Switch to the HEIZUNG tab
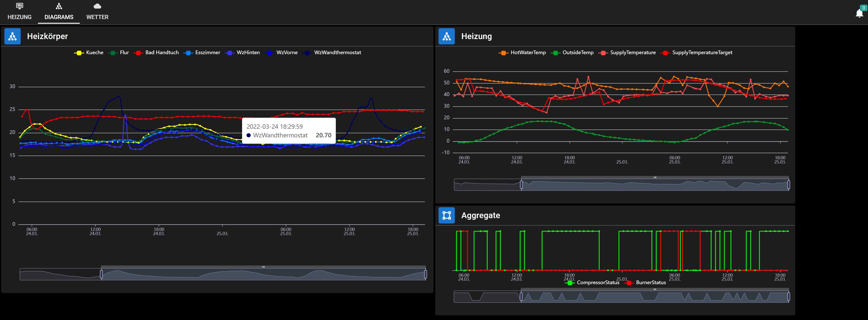 pos(20,17)
